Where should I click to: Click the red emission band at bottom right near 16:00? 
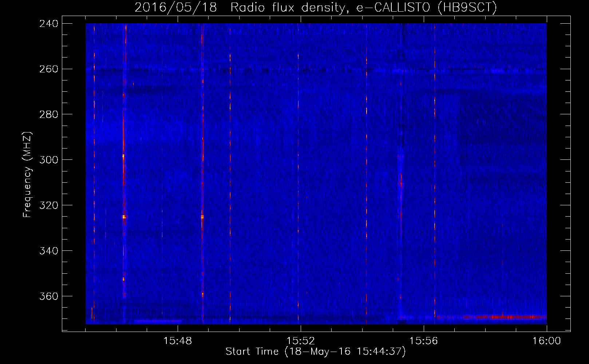(504, 317)
